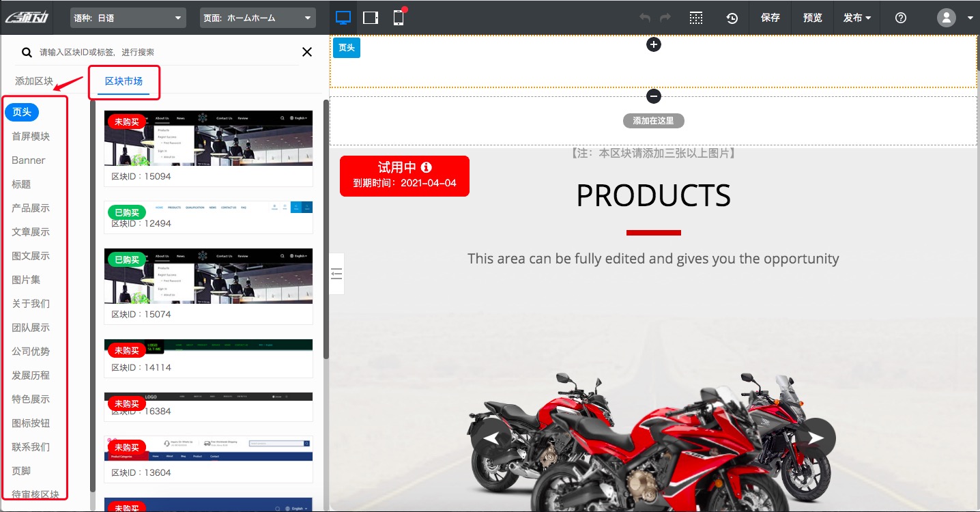This screenshot has width=980, height=512.
Task: Click the plus icon above header block
Action: (x=653, y=44)
